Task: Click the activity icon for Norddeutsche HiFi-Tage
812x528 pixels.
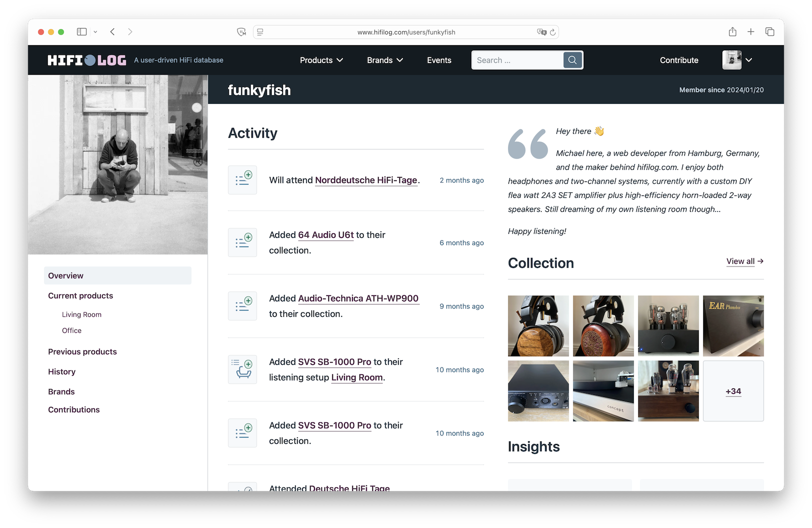Action: (242, 180)
